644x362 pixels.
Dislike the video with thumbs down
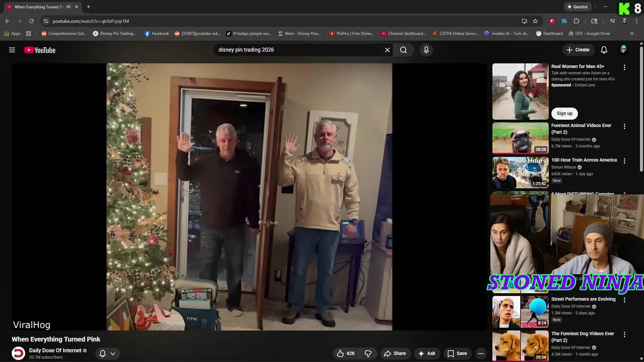click(368, 353)
